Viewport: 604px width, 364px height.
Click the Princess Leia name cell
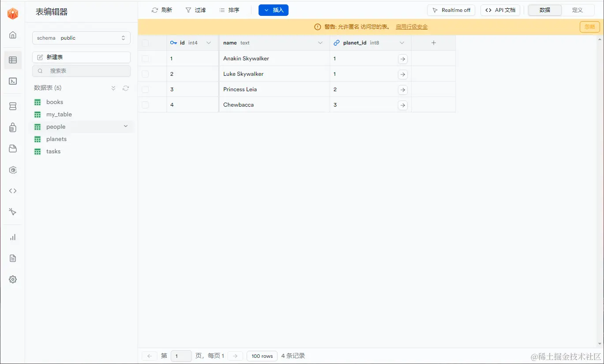click(x=274, y=89)
